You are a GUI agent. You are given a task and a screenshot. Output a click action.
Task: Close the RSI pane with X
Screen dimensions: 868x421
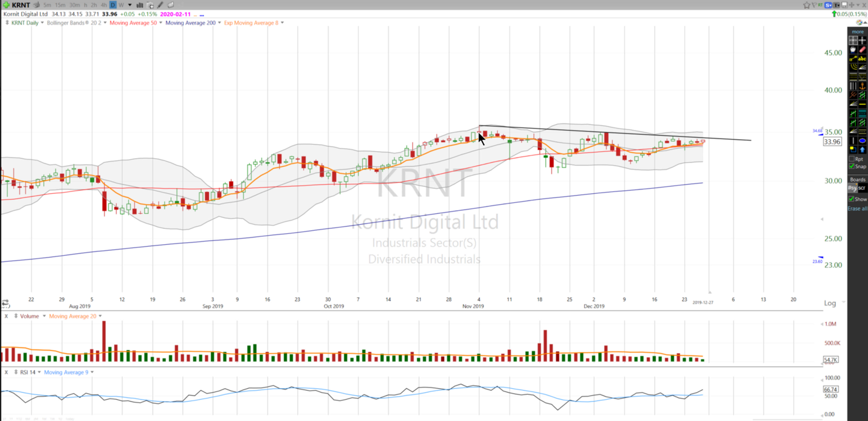(6, 372)
